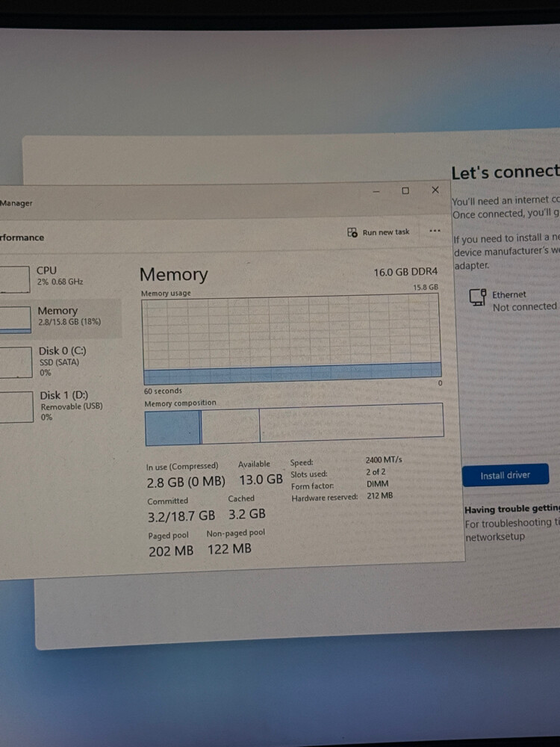Click the Memory usage graph
The height and width of the screenshot is (747, 560).
coord(291,338)
